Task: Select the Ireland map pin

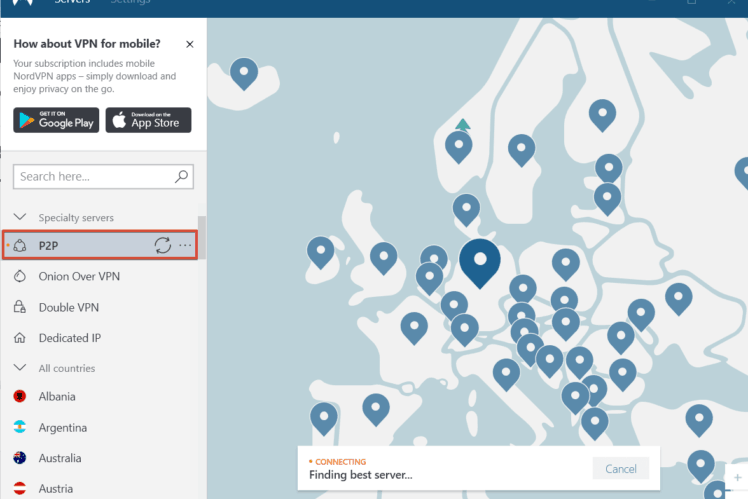Action: pyautogui.click(x=321, y=252)
